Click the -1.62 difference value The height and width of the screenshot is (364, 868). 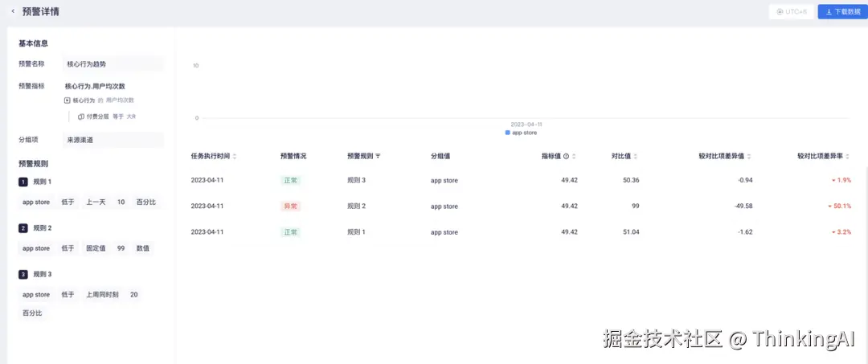click(x=744, y=232)
